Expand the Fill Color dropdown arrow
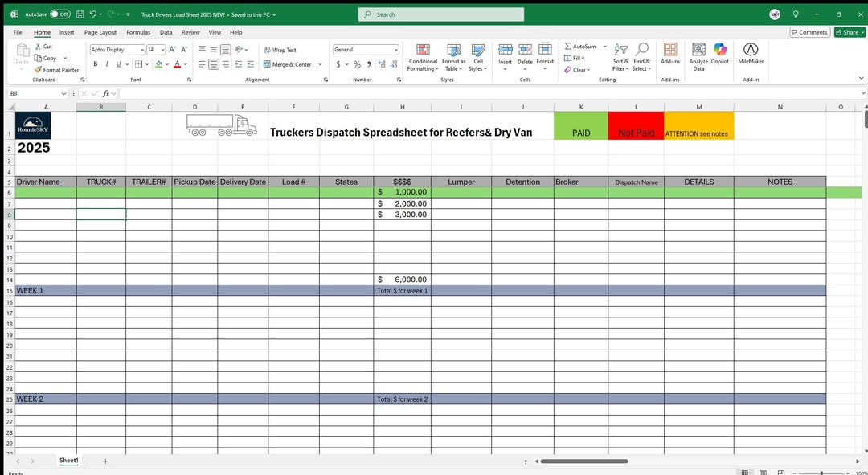Viewport: 868px width, 475px height. [x=166, y=63]
